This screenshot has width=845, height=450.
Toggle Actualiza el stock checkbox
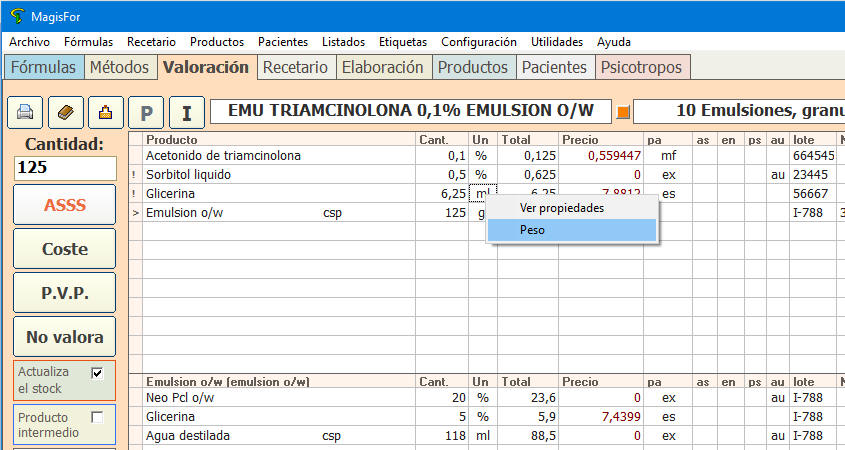(97, 373)
